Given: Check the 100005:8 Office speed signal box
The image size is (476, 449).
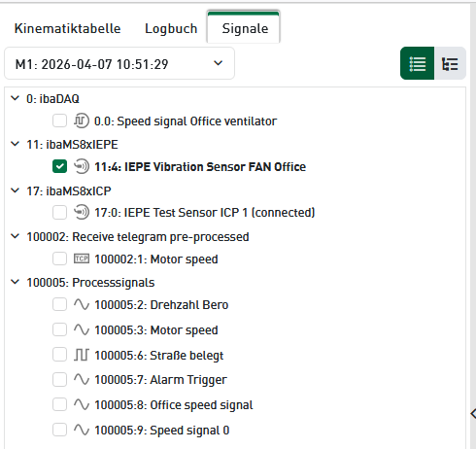Looking at the screenshot, I should [59, 404].
